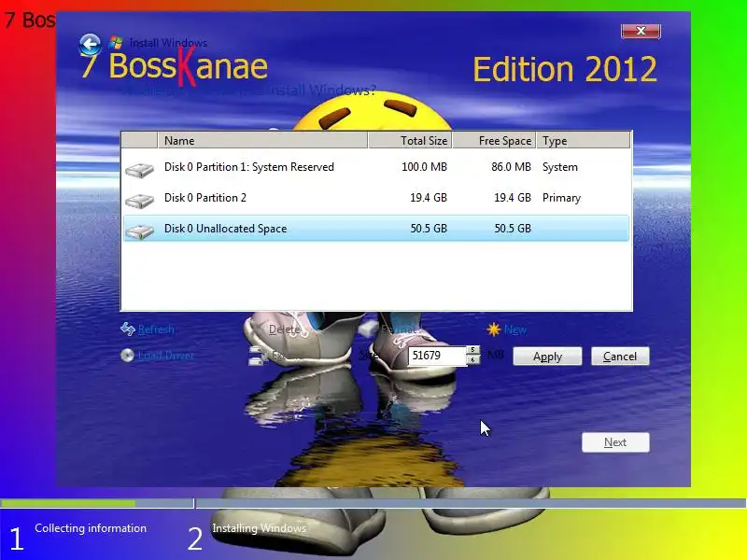The width and height of the screenshot is (747, 560).
Task: Go back using the blue arrow button
Action: coord(90,45)
